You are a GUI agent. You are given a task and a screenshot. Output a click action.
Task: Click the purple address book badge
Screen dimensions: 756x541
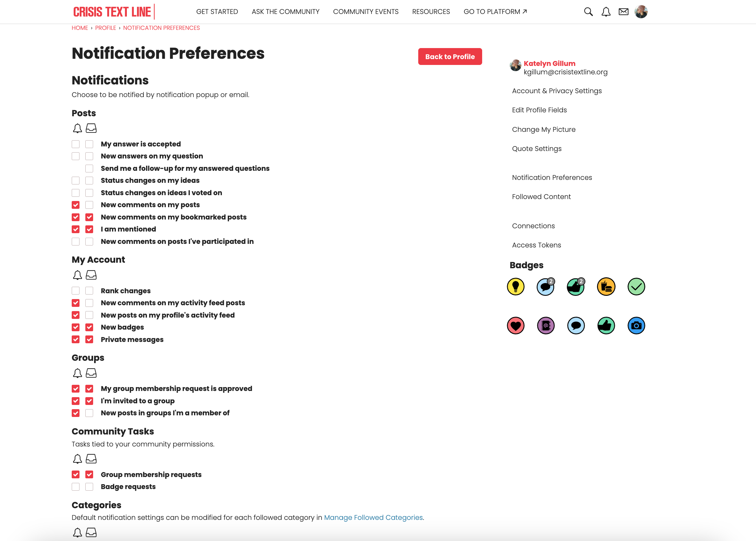546,325
